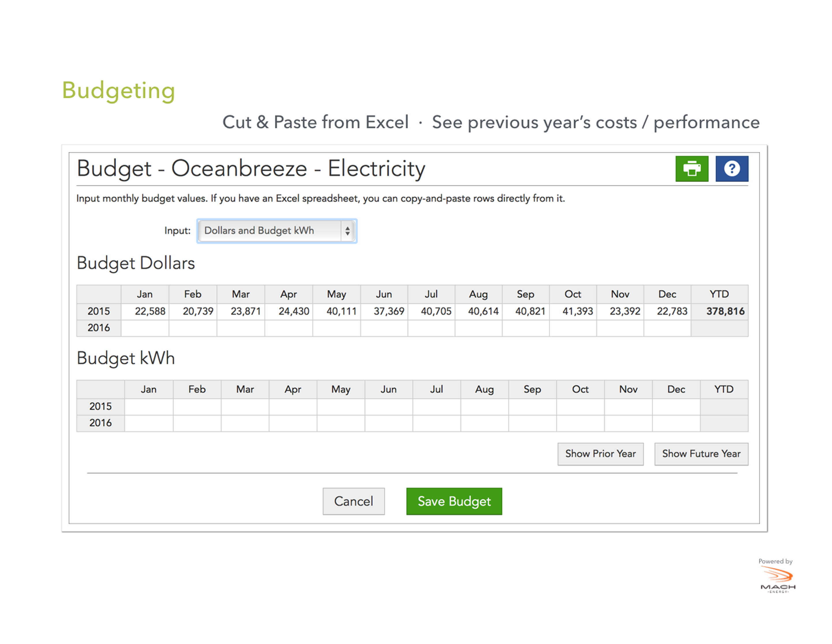Show Prior Year in budget tables
This screenshot has height=644, width=832.
(x=600, y=453)
